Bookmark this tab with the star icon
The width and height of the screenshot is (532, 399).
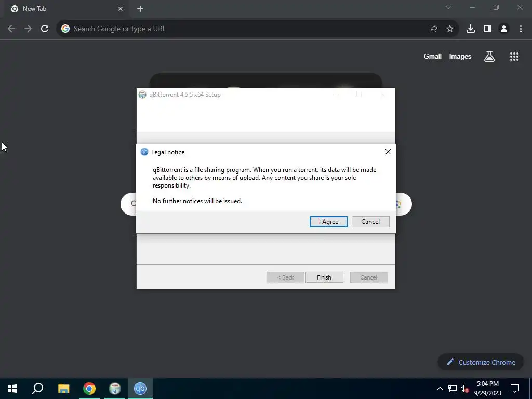[x=450, y=29]
